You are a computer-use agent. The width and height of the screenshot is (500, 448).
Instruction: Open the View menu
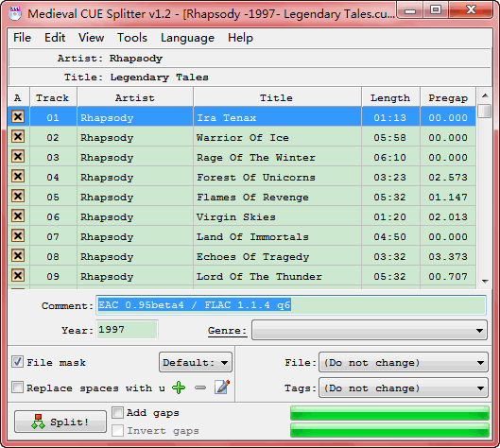(x=91, y=38)
